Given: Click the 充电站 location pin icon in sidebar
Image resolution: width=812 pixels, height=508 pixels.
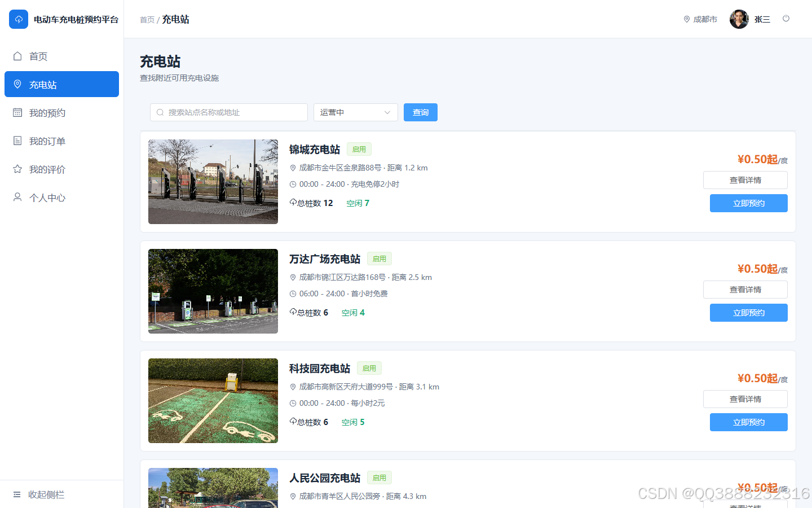Looking at the screenshot, I should [x=17, y=84].
